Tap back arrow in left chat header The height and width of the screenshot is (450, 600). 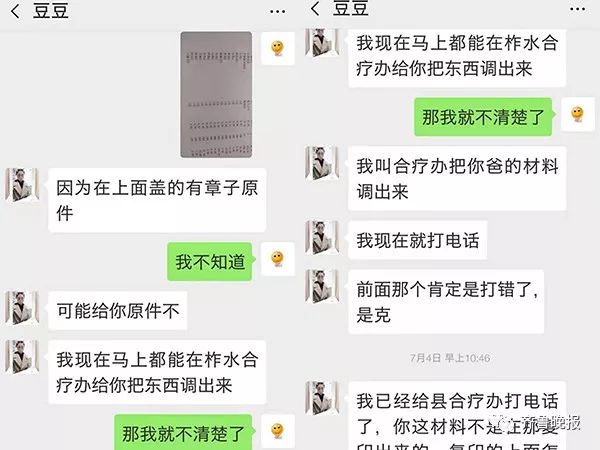16,11
